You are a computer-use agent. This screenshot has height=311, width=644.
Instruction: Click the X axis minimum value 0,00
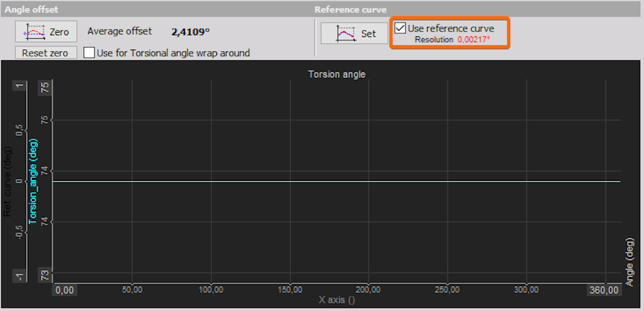click(65, 290)
